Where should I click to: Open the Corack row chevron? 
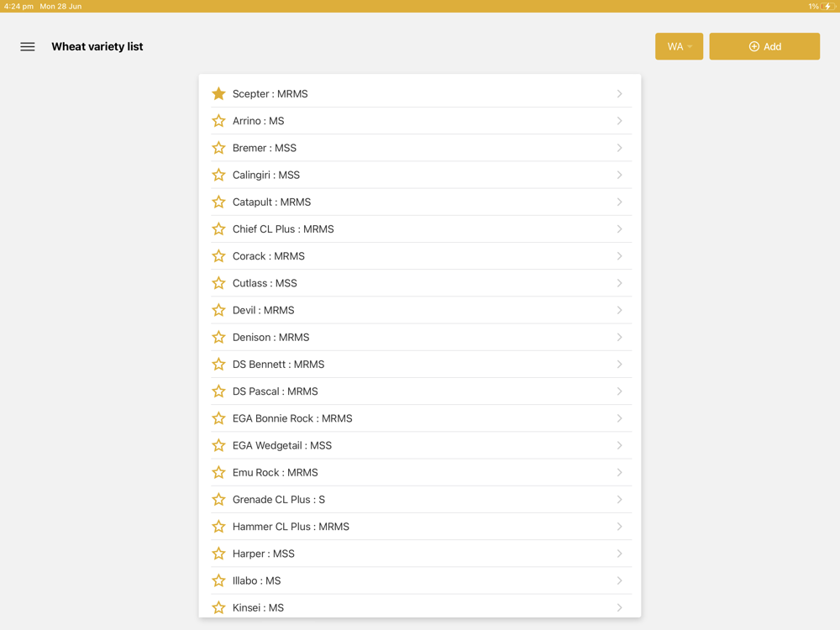click(619, 256)
